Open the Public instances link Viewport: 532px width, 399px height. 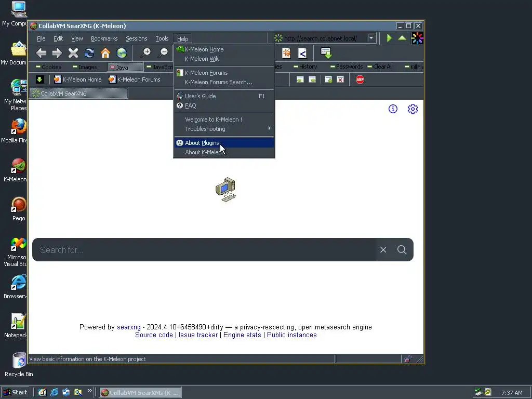292,335
